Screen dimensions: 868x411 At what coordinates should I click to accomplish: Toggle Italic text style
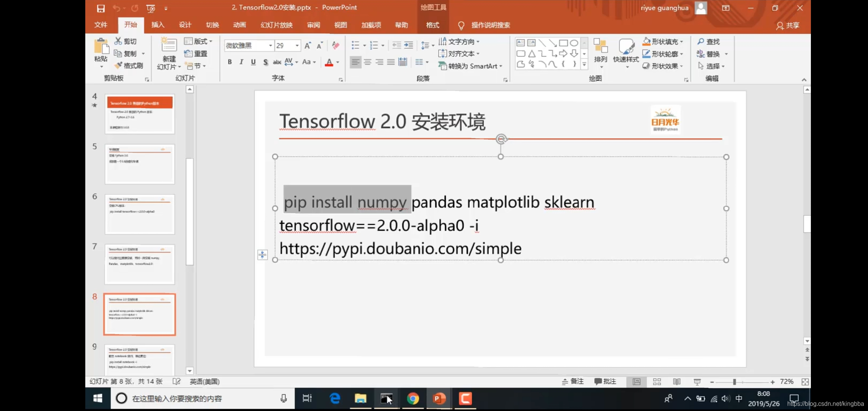click(241, 62)
